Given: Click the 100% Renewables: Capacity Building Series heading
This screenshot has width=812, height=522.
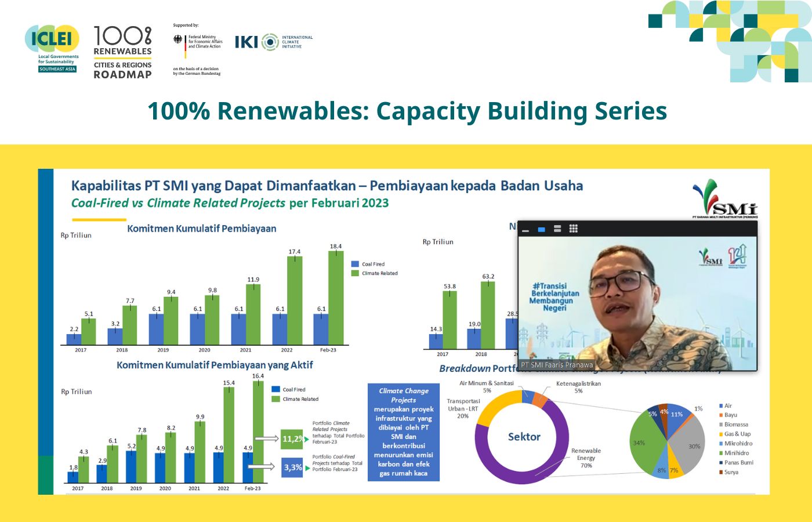Looking at the screenshot, I should point(407,111).
